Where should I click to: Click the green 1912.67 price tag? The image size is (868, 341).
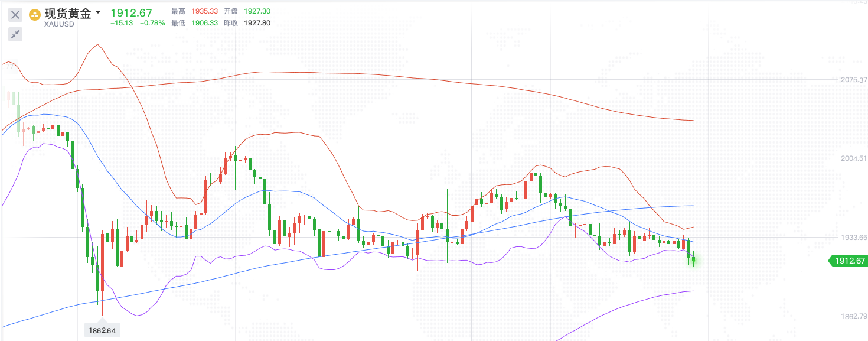[848, 261]
